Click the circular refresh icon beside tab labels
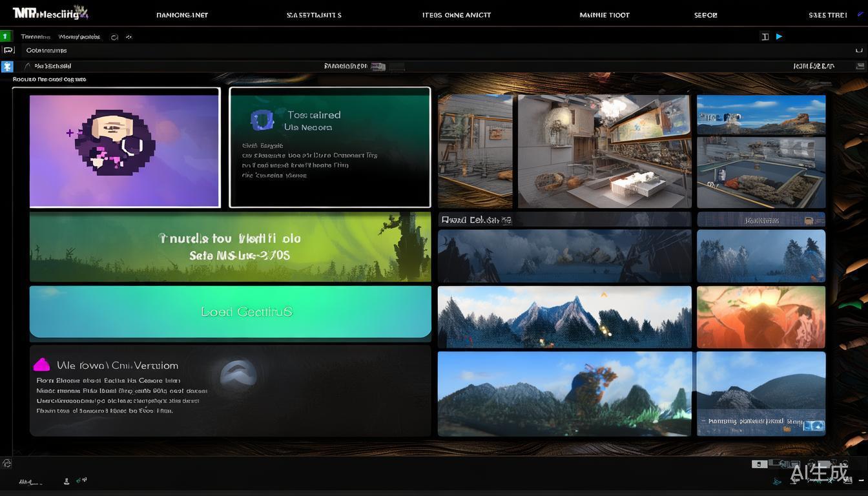 pyautogui.click(x=114, y=37)
